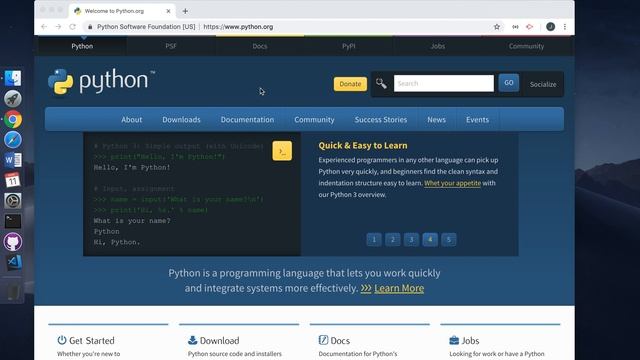
Task: Open System Preferences gear in dock
Action: point(13,201)
